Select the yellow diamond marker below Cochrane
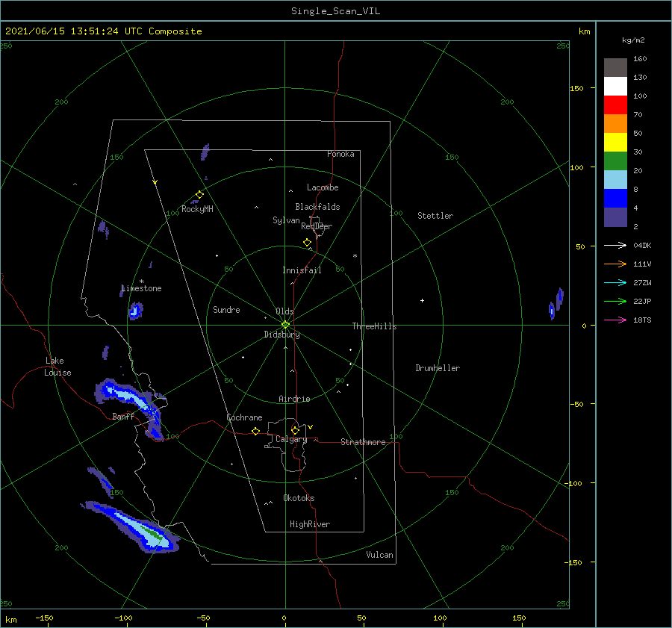Screen dimensions: 672x628 255,431
